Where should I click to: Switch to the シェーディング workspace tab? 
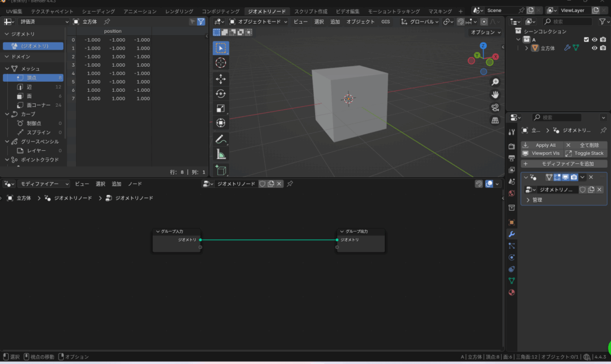click(99, 11)
